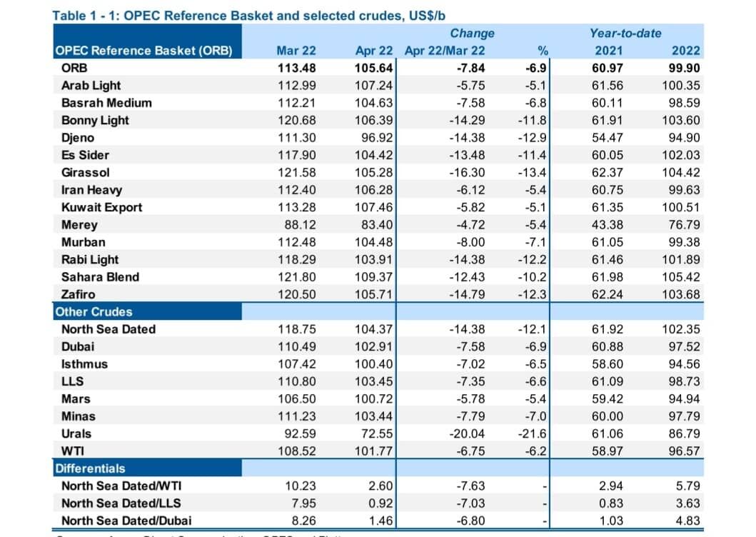Viewport: 756px width, 537px height.
Task: Click the Sahara Blend 2022 value '105.42'
Action: click(681, 277)
